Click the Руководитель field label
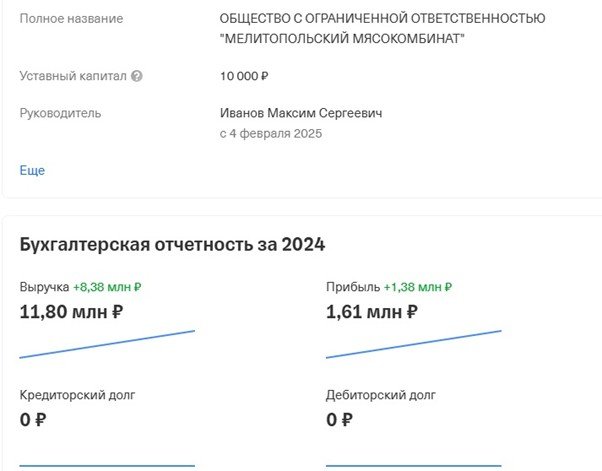 click(x=60, y=113)
